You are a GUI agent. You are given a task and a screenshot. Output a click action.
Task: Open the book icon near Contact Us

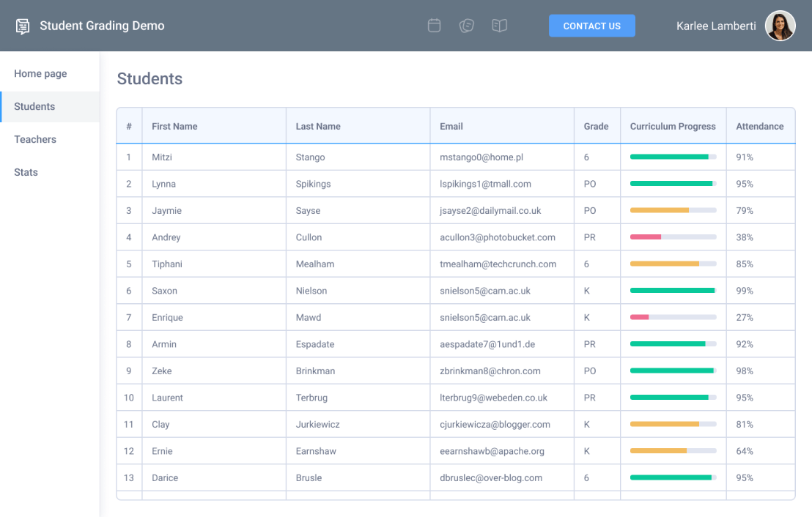pyautogui.click(x=500, y=25)
